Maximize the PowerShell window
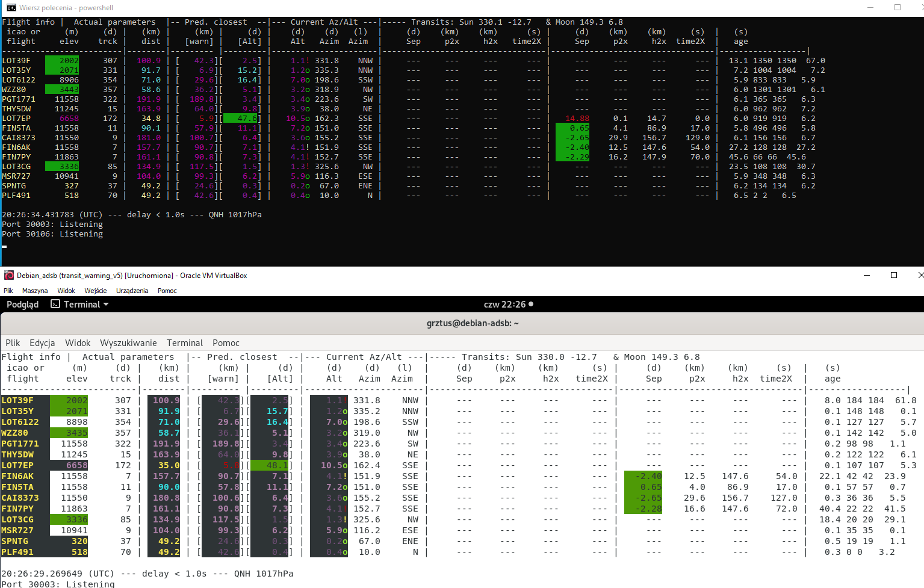 (x=898, y=7)
